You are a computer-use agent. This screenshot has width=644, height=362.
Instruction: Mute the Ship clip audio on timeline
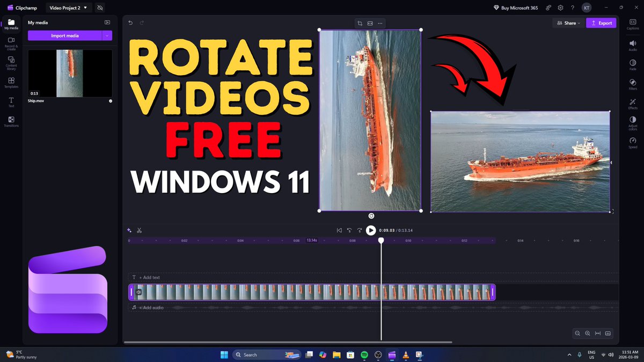pos(138,292)
